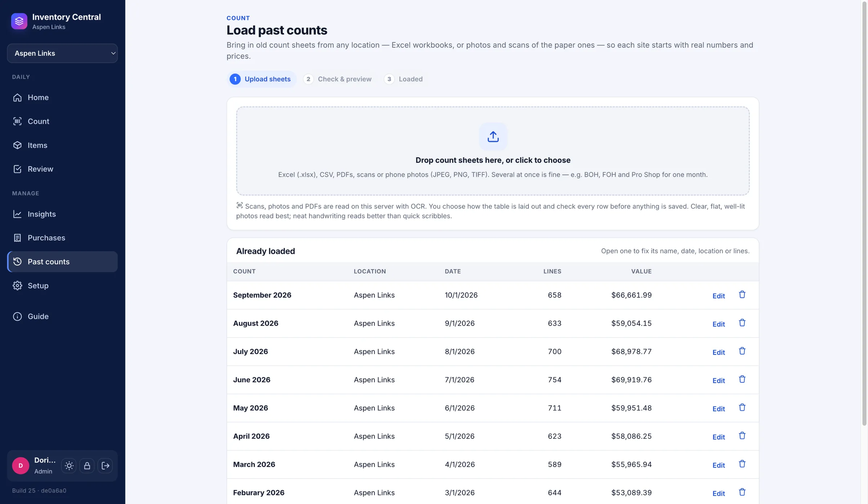Viewport: 868px width, 504px height.
Task: Click the page vertical scrollbar
Action: [864, 213]
